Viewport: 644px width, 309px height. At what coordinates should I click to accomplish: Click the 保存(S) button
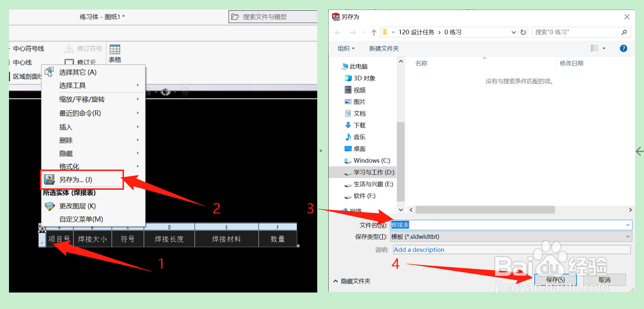pos(555,280)
